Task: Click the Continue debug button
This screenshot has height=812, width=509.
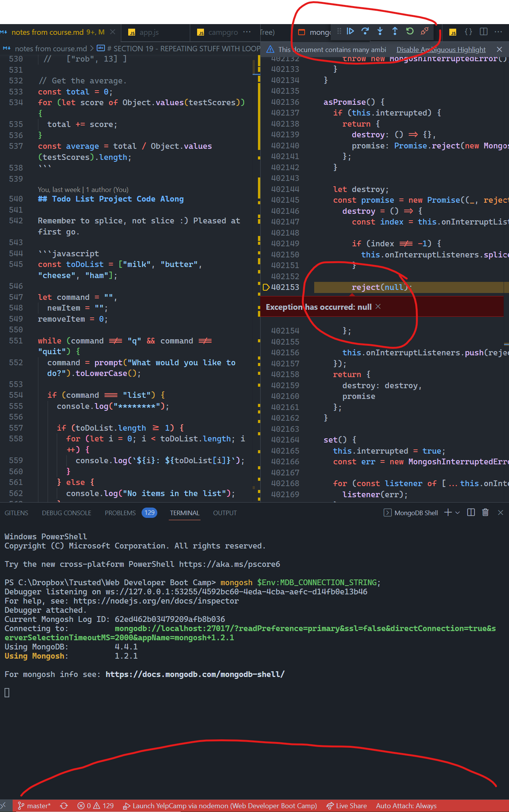Action: 350,31
